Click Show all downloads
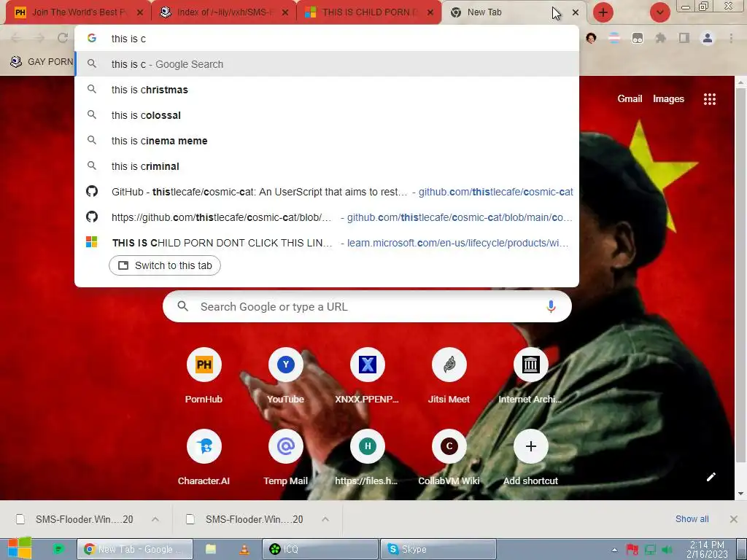The width and height of the screenshot is (747, 560). click(692, 519)
